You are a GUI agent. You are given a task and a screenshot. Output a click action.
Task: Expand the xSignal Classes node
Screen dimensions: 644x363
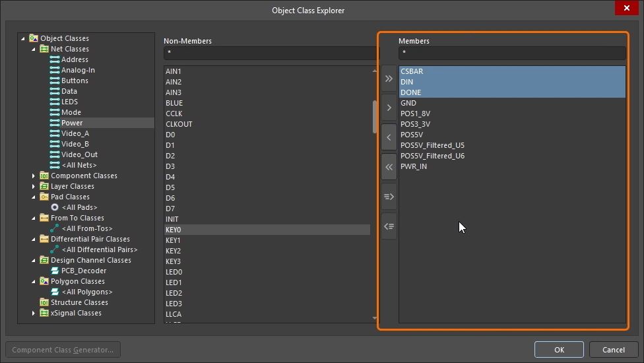tap(34, 313)
